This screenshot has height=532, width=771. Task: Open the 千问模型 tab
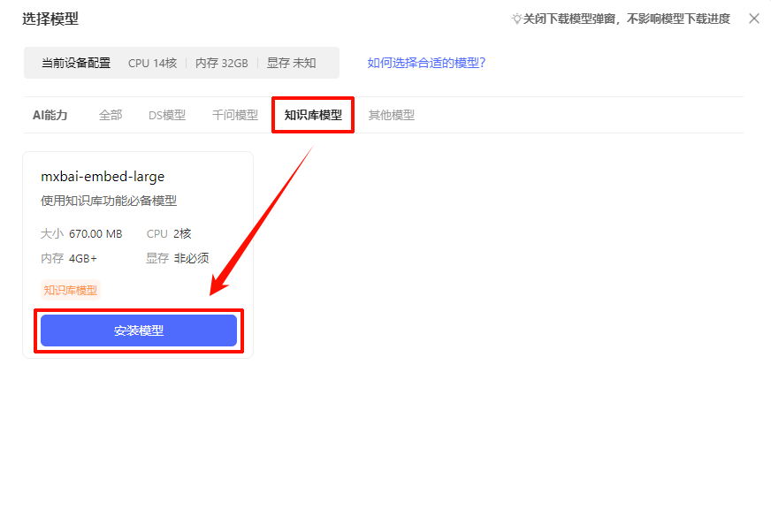tap(235, 115)
